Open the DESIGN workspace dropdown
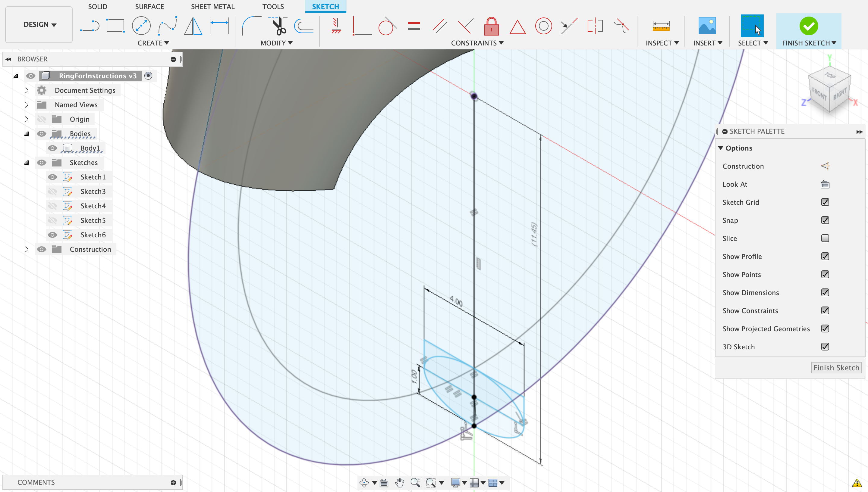Viewport: 868px width, 492px height. click(39, 24)
